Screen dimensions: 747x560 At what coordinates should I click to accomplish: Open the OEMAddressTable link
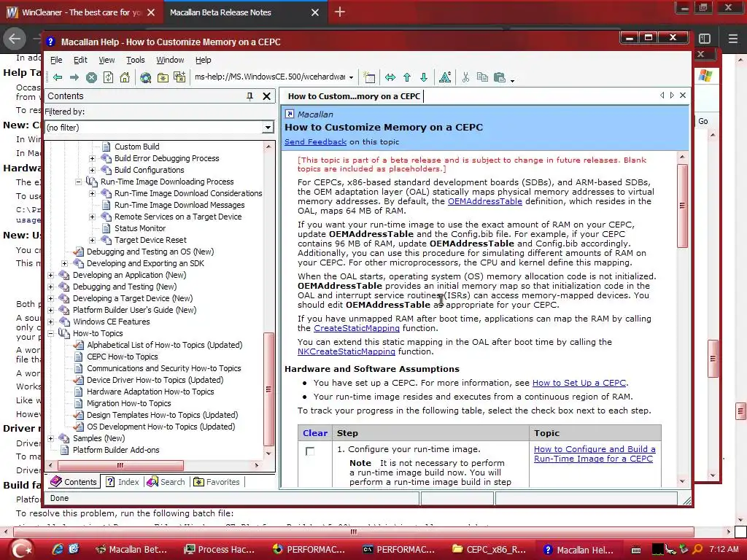click(x=485, y=201)
